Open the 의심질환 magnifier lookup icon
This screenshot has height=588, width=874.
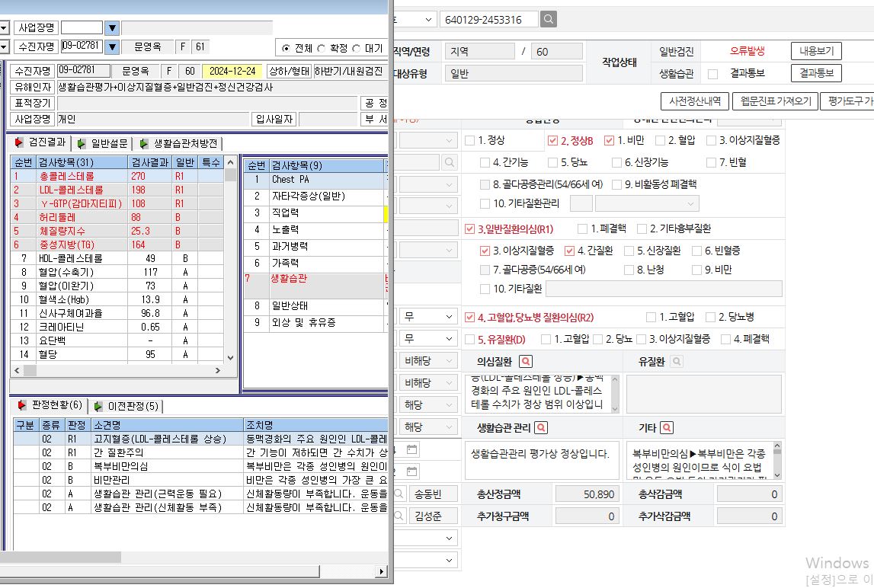[x=526, y=361]
